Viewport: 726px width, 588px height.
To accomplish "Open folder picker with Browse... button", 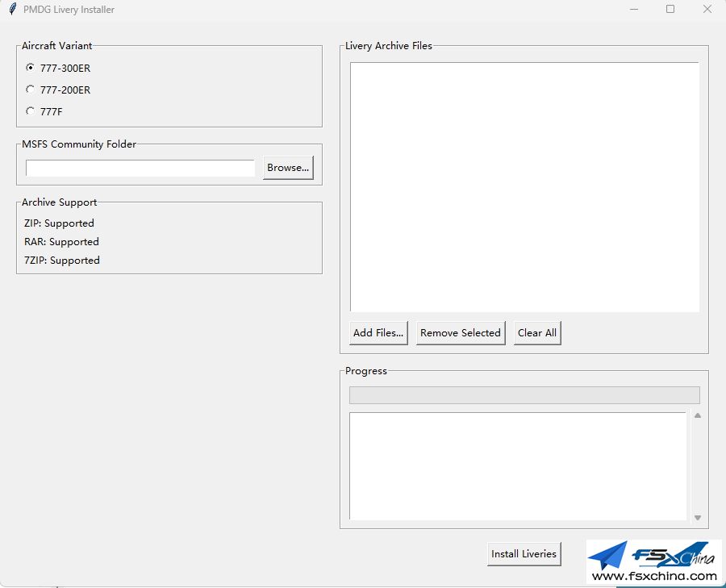I will 288,168.
